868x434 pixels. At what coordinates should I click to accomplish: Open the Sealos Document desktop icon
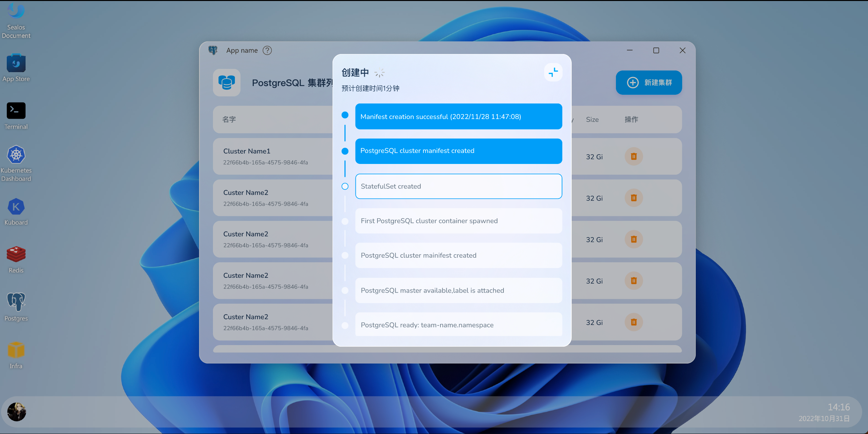pos(16,20)
